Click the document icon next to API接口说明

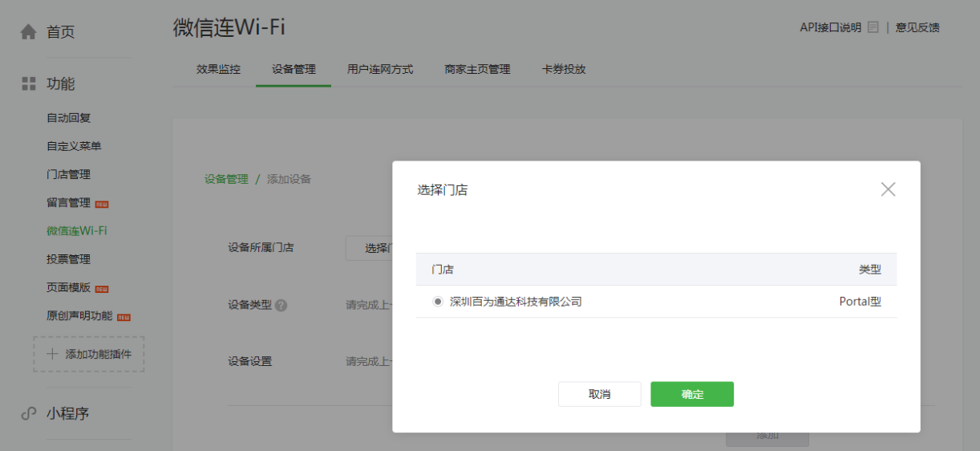pyautogui.click(x=873, y=27)
